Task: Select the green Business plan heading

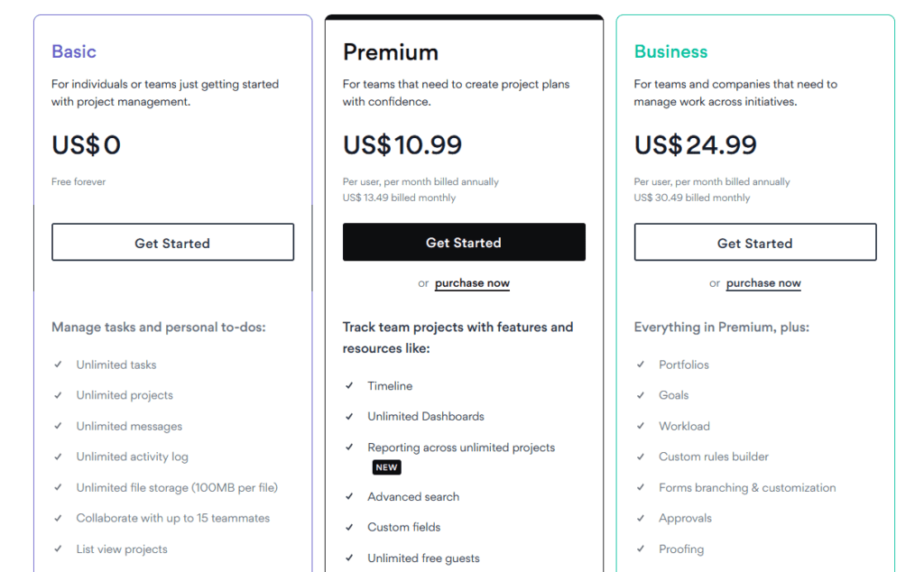Action: [670, 51]
